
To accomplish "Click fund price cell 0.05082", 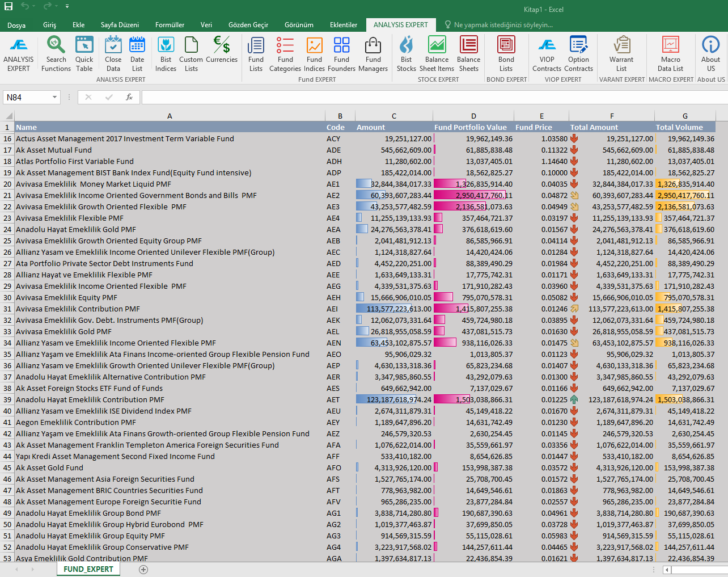I will tap(541, 297).
